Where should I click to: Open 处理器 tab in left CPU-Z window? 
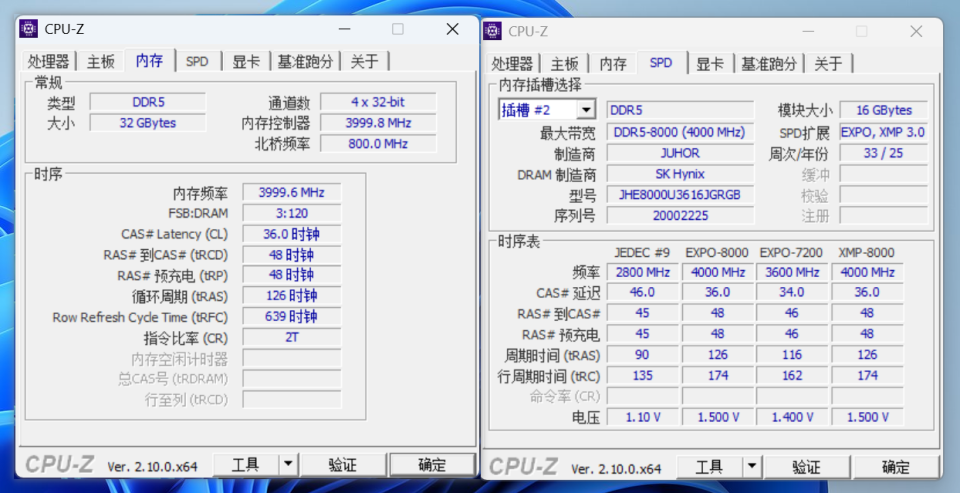click(48, 61)
